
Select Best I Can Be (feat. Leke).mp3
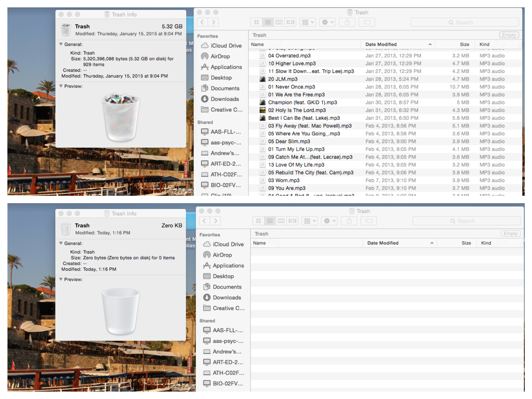point(385,118)
